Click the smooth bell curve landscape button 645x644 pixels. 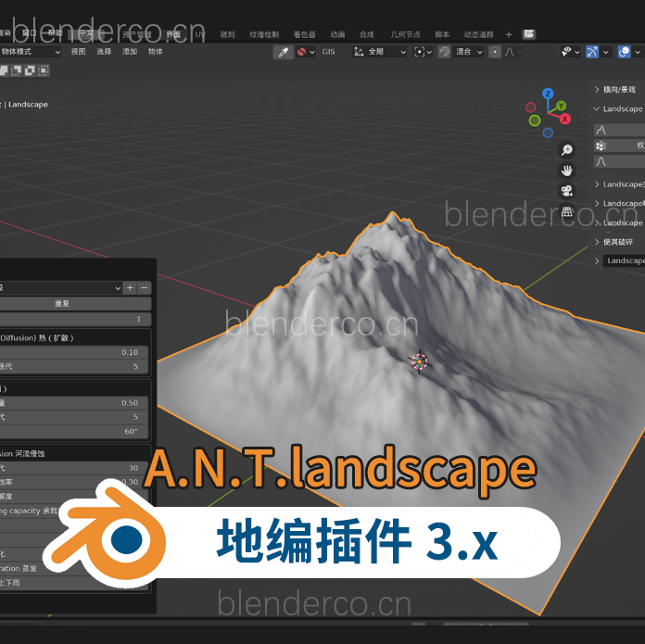click(x=619, y=161)
